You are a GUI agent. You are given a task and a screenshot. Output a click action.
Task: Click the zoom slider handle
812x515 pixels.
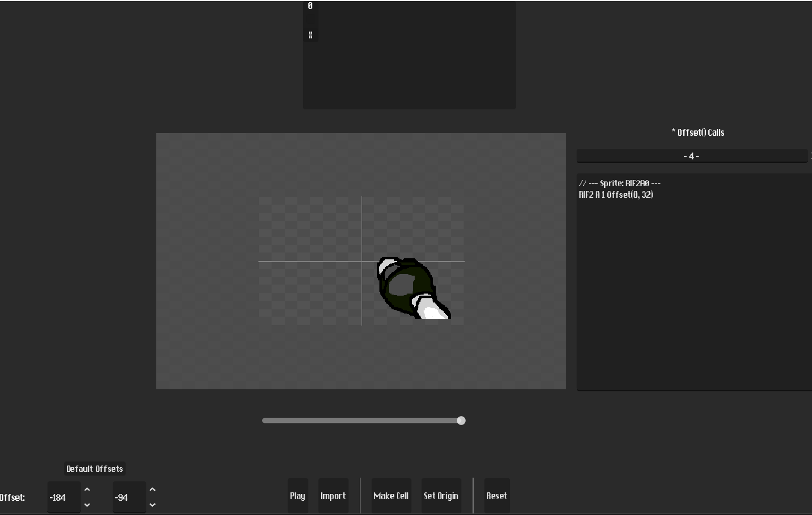pyautogui.click(x=461, y=421)
